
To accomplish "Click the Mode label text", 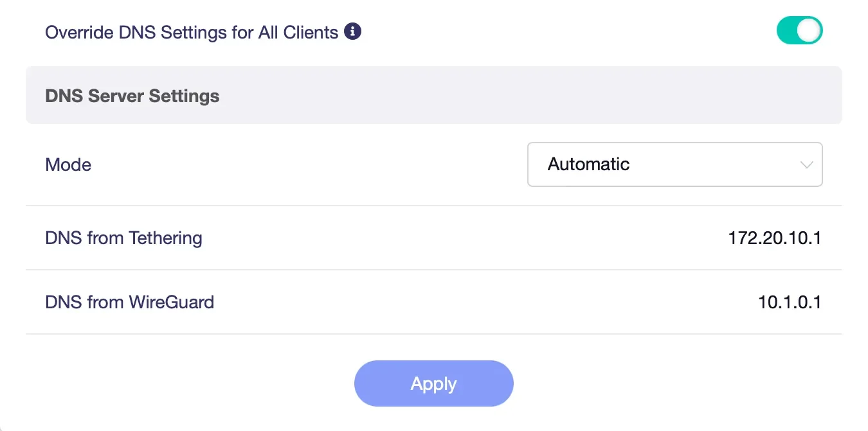I will [x=68, y=165].
